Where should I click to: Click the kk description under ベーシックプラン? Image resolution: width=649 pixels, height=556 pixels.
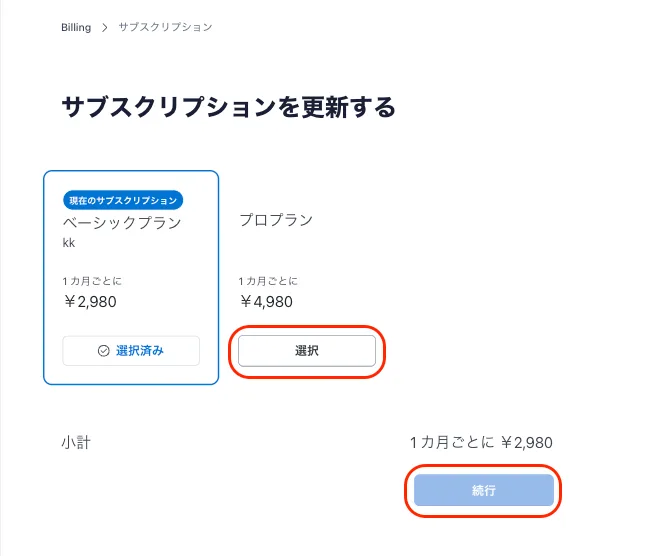pyautogui.click(x=69, y=243)
